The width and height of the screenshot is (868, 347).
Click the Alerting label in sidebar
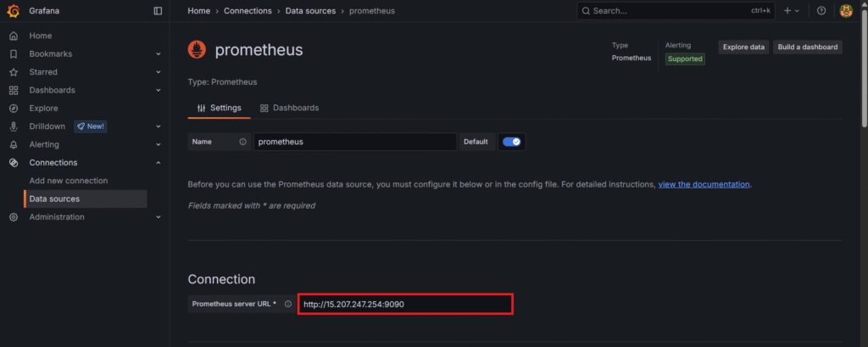[44, 145]
